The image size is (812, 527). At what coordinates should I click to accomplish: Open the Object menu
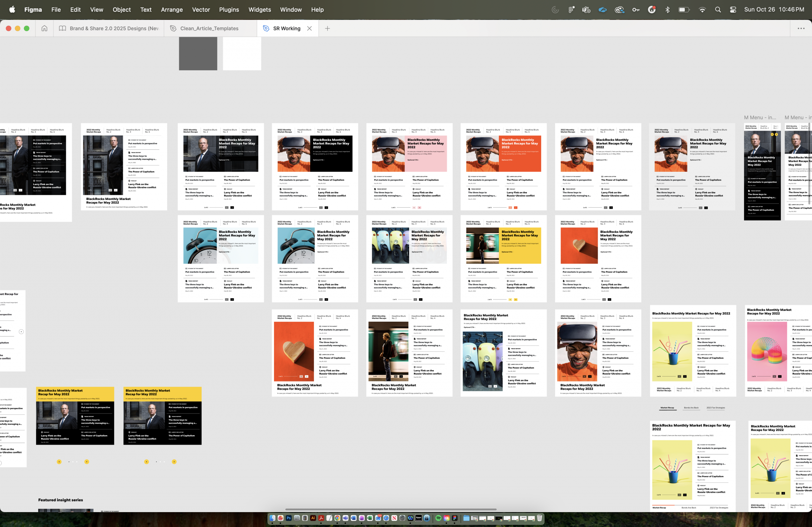(x=122, y=10)
